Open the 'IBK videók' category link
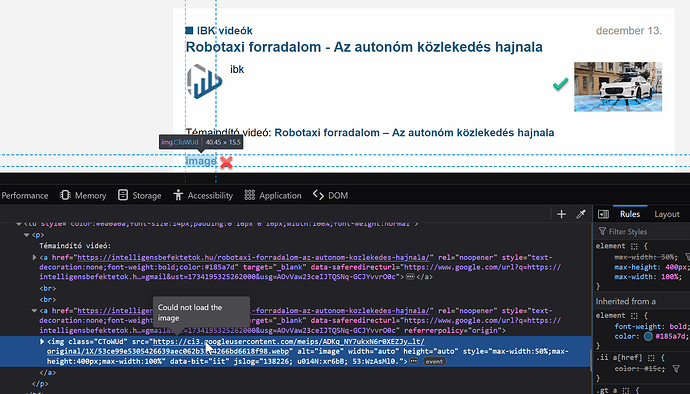Image resolution: width=690 pixels, height=394 pixels. point(224,31)
